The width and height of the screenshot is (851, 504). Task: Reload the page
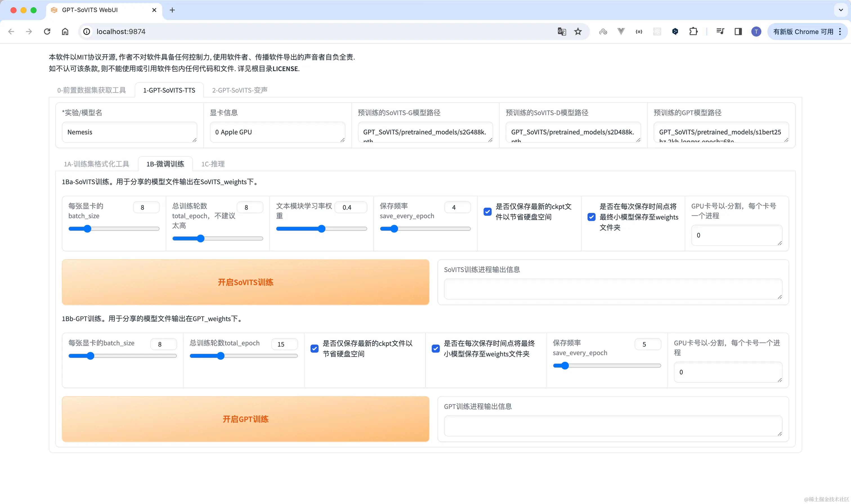click(x=47, y=31)
